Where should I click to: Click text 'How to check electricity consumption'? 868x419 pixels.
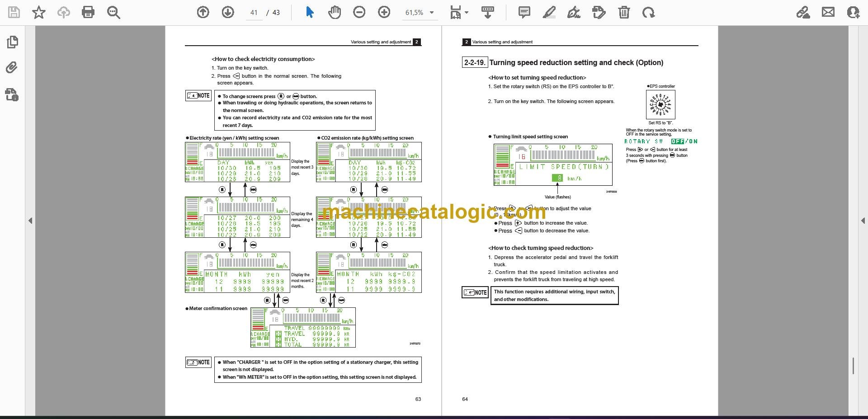click(x=263, y=59)
